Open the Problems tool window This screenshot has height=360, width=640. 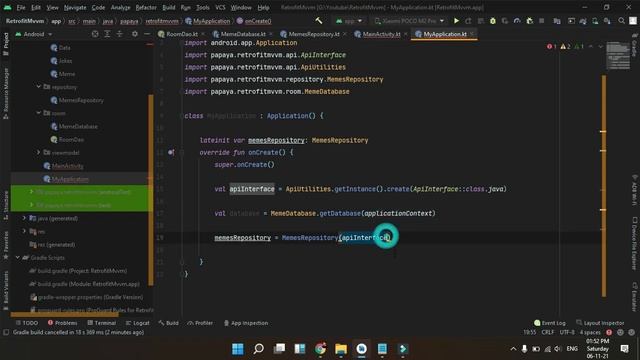[x=62, y=323]
